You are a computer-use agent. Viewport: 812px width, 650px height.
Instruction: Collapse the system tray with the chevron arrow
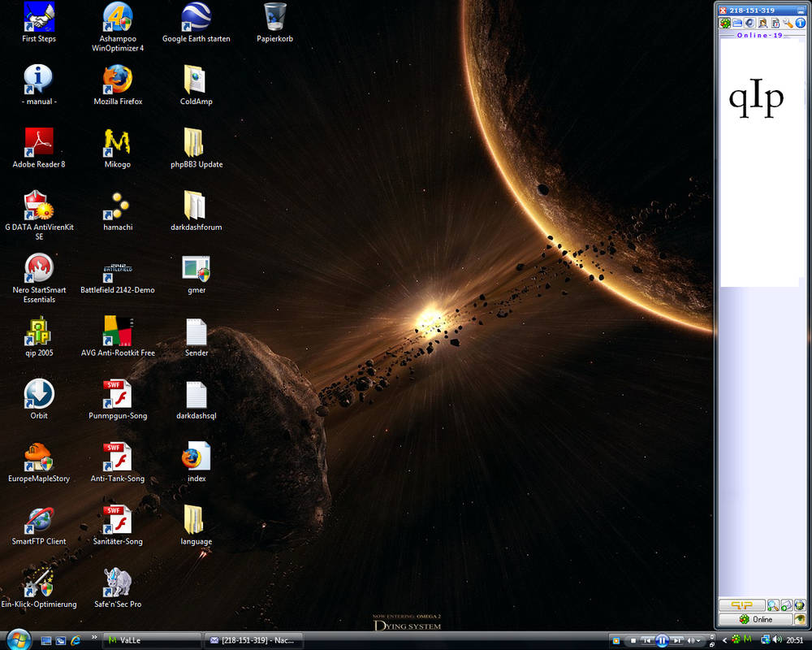click(x=724, y=641)
